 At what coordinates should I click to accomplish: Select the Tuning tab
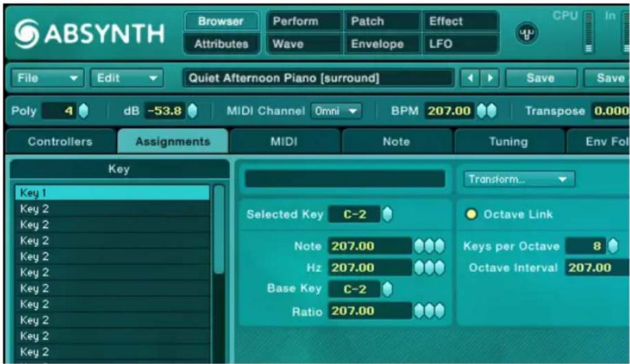tap(509, 141)
